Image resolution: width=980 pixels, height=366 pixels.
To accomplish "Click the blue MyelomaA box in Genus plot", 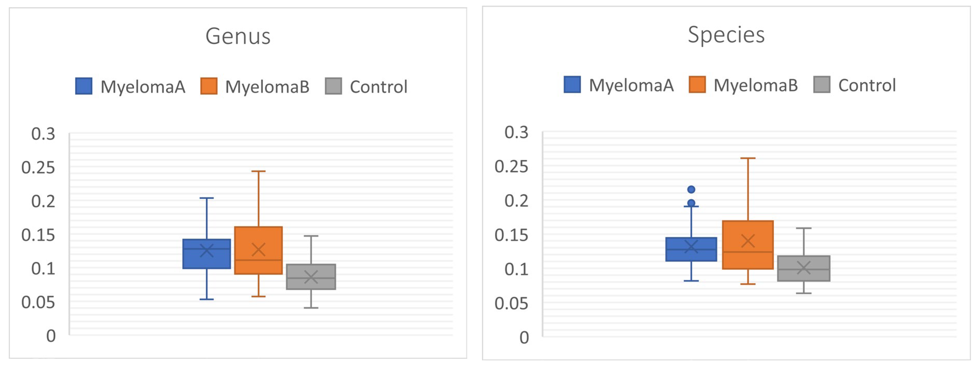I will (x=206, y=259).
